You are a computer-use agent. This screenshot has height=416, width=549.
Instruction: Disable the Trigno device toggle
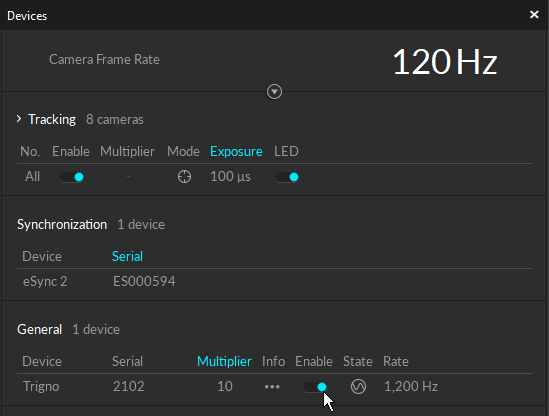(x=315, y=387)
